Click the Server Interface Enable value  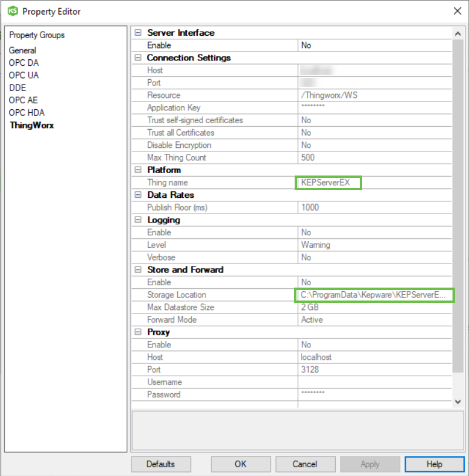[x=376, y=45]
